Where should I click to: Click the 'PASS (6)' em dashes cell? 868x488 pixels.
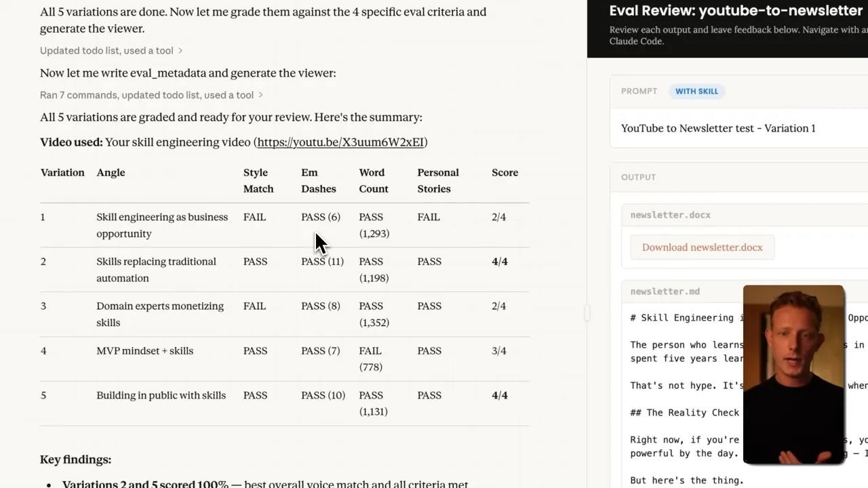pos(321,218)
